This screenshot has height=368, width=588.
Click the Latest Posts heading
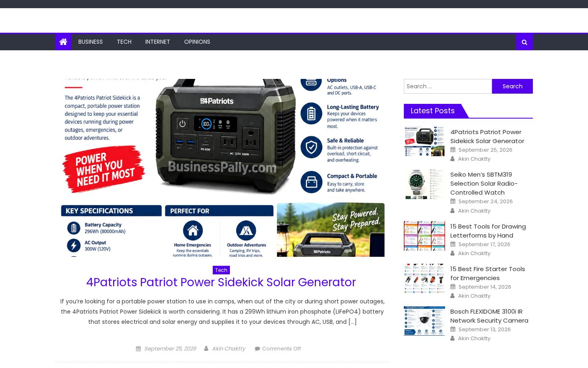click(432, 111)
